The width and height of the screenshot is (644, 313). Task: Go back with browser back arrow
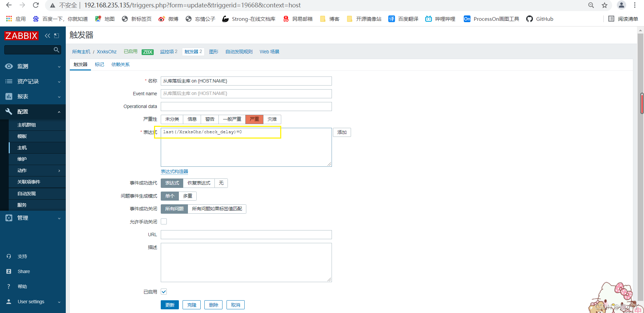click(9, 5)
